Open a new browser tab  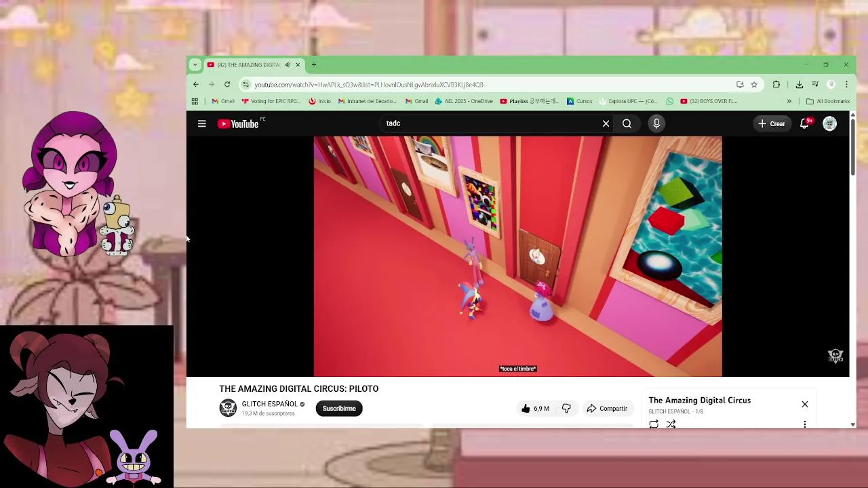coord(313,65)
